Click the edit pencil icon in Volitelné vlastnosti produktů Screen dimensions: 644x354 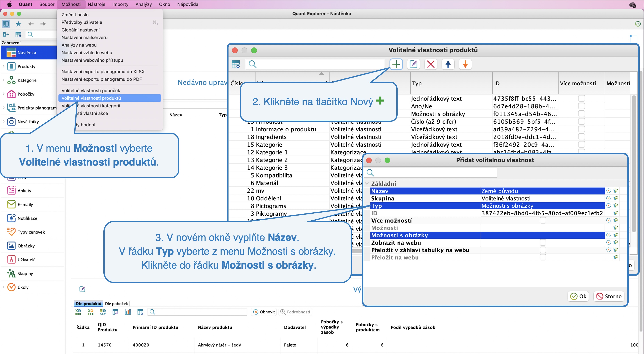pyautogui.click(x=414, y=64)
